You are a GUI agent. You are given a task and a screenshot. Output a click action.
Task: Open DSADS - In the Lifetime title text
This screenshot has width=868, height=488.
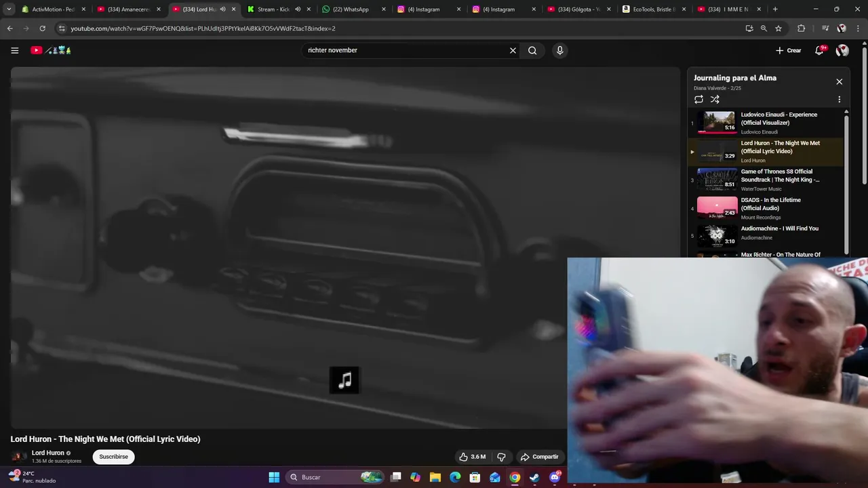771,204
